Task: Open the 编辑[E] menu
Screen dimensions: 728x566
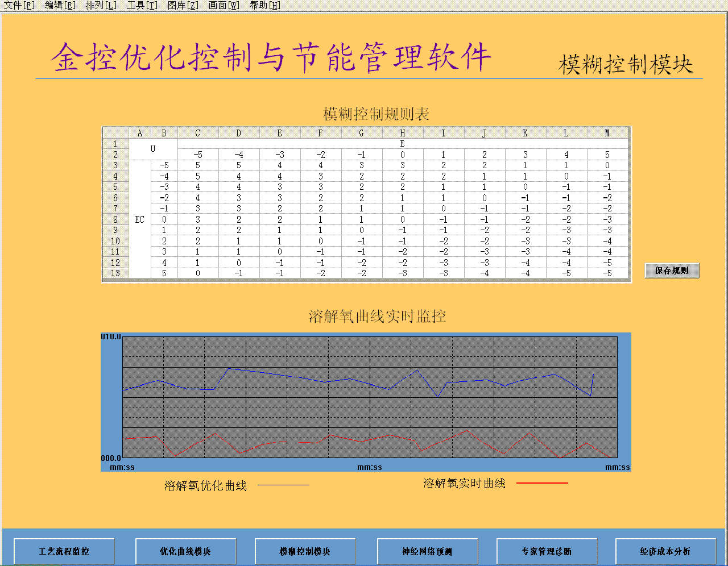Action: (x=60, y=6)
